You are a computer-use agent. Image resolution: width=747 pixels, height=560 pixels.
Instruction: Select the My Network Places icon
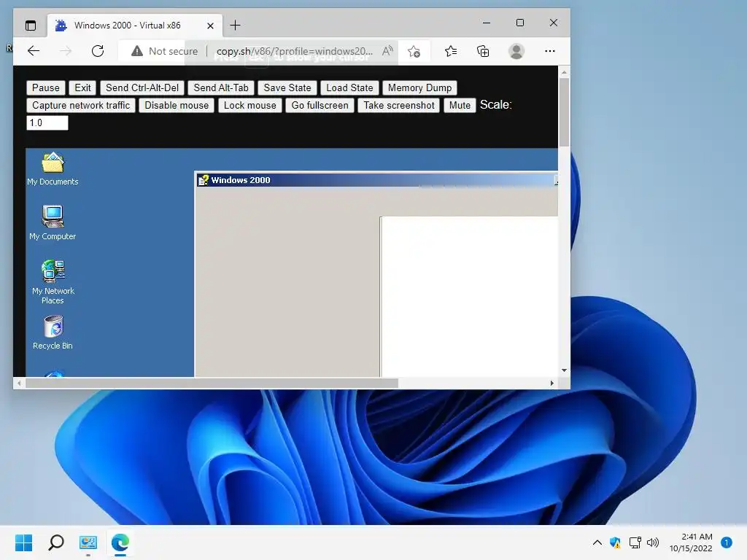(x=53, y=282)
